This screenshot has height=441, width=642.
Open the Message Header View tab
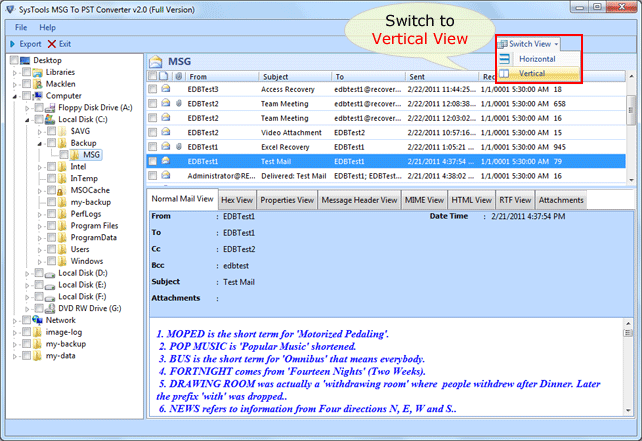[x=359, y=200]
